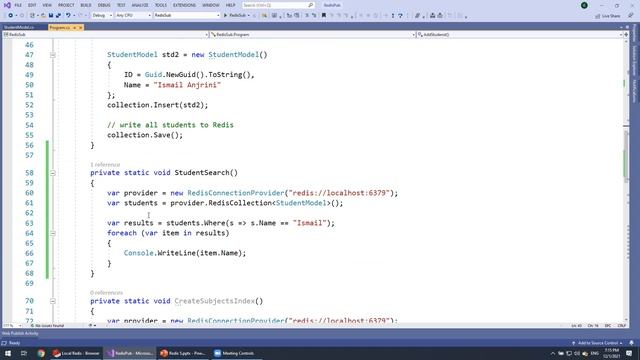Click the No issues found indicator
This screenshot has height=360, width=640.
coord(47,326)
